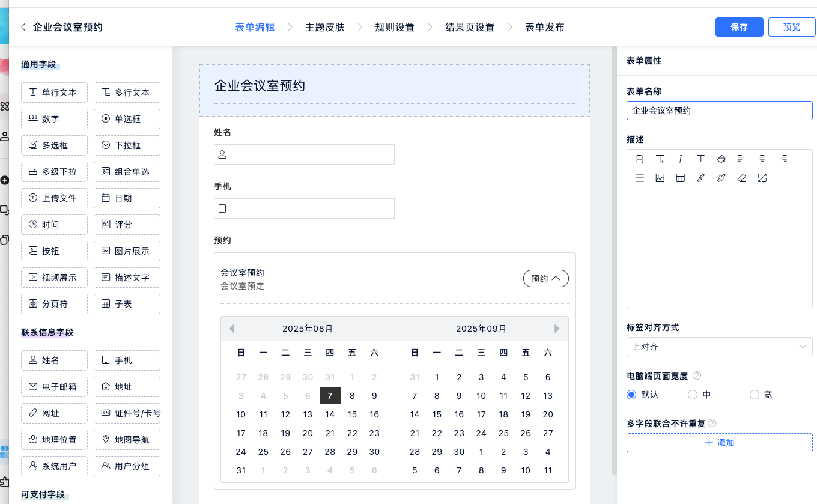Choose the 宽 page width radio
Screen dimensions: 817x504
(x=755, y=395)
